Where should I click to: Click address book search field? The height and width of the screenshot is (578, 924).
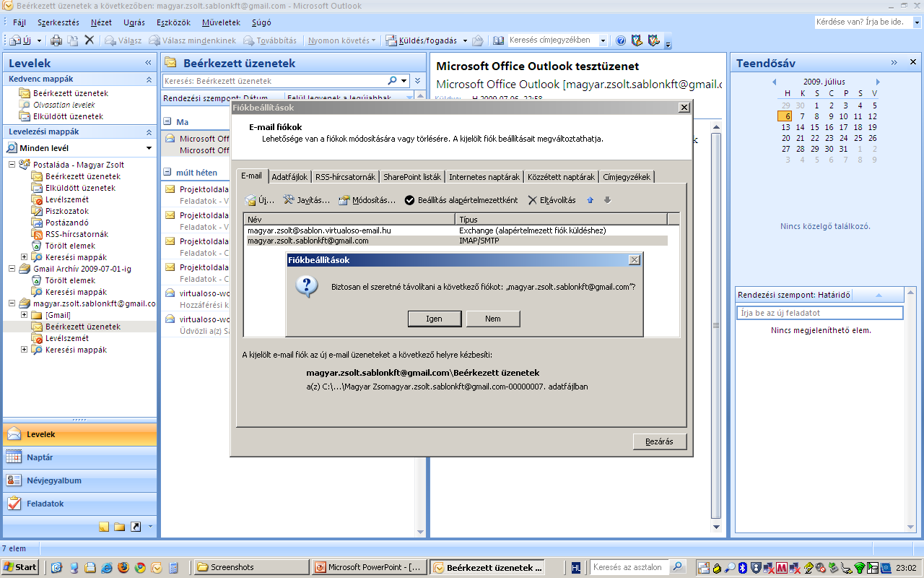[x=554, y=40]
